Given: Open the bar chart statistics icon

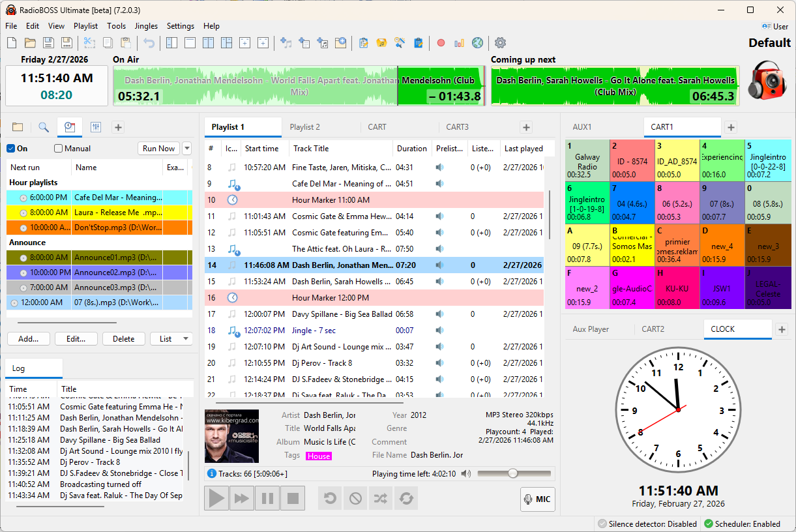Looking at the screenshot, I should [x=459, y=43].
